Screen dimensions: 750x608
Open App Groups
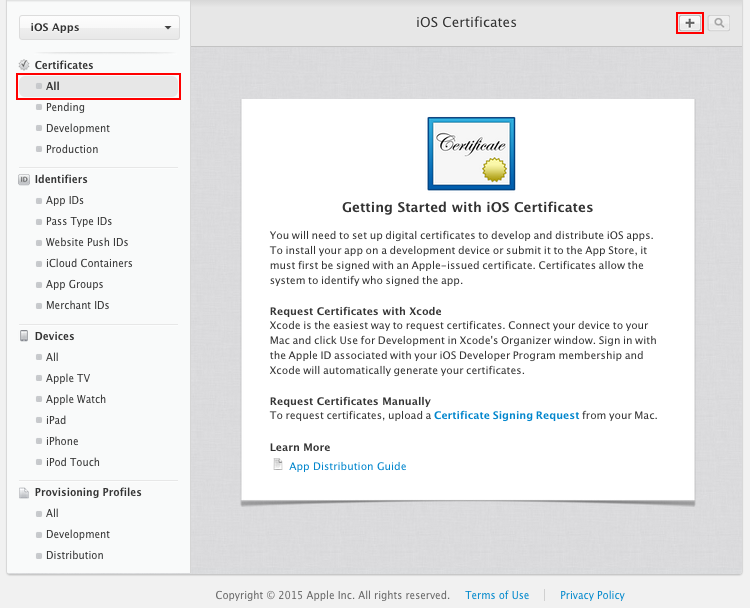[x=74, y=285]
